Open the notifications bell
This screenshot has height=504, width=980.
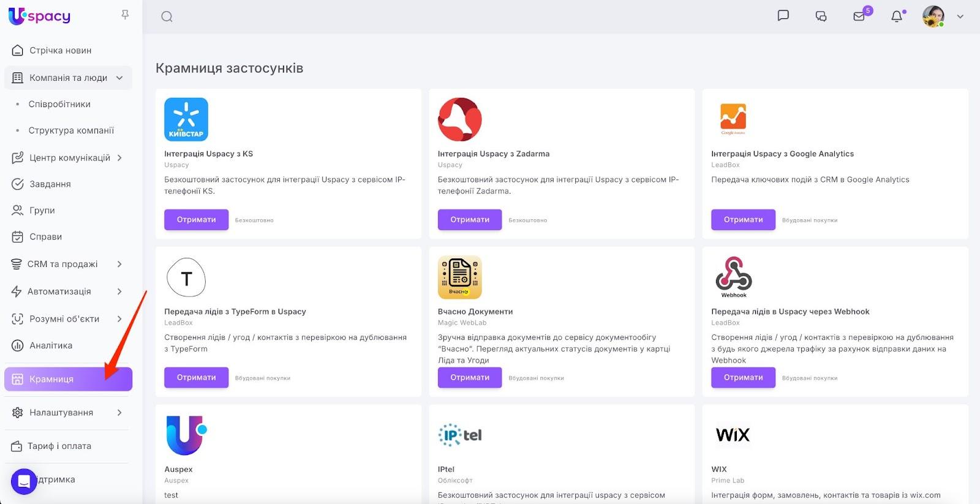click(897, 17)
